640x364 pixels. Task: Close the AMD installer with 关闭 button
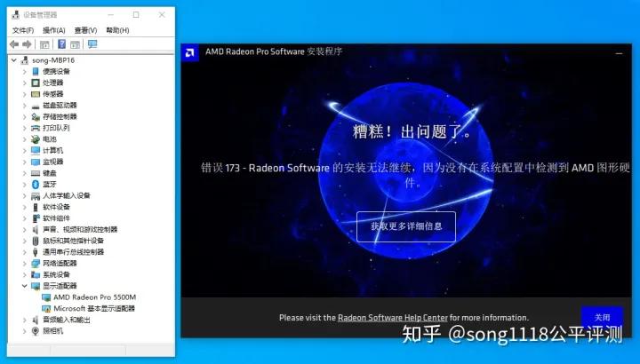[x=602, y=318]
